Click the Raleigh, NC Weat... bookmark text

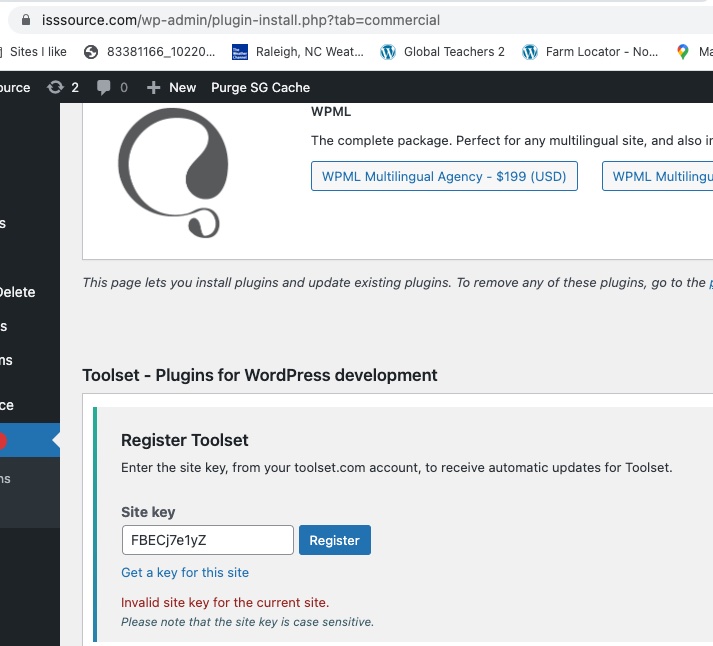coord(310,52)
